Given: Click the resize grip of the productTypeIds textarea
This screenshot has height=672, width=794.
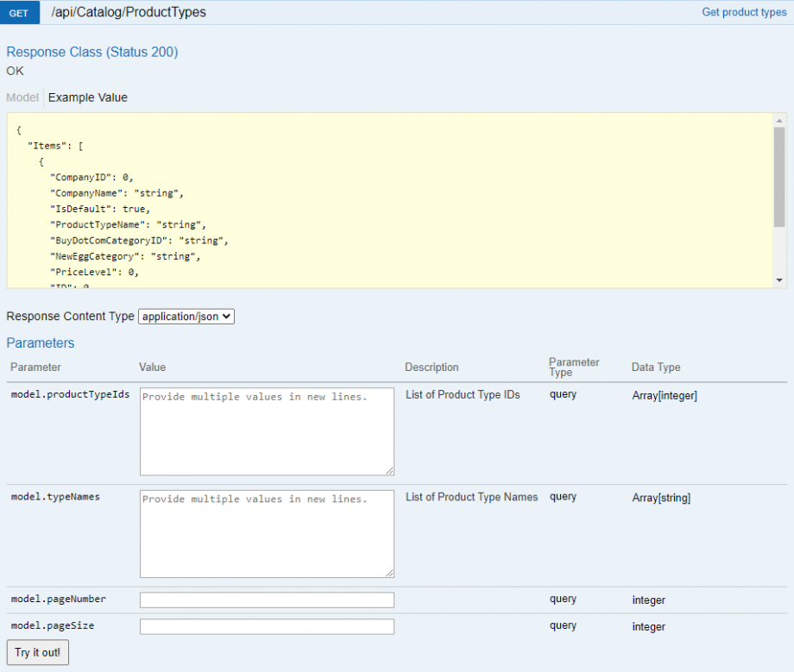Looking at the screenshot, I should click(x=390, y=470).
